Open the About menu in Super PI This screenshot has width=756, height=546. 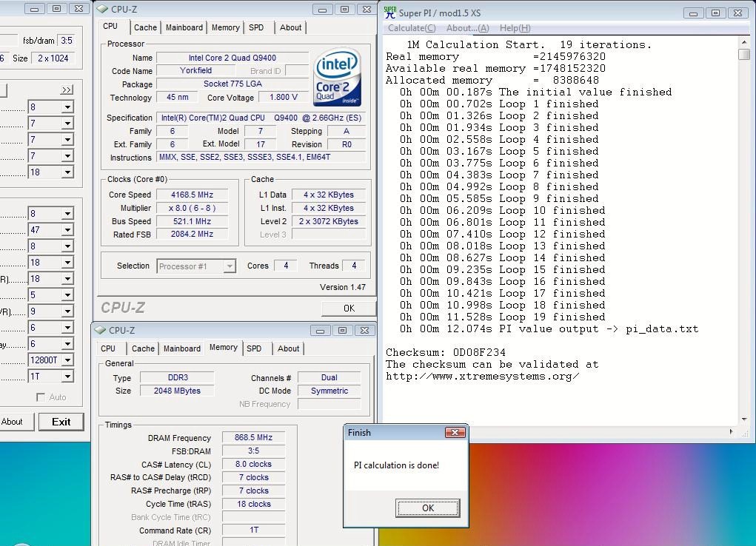468,28
